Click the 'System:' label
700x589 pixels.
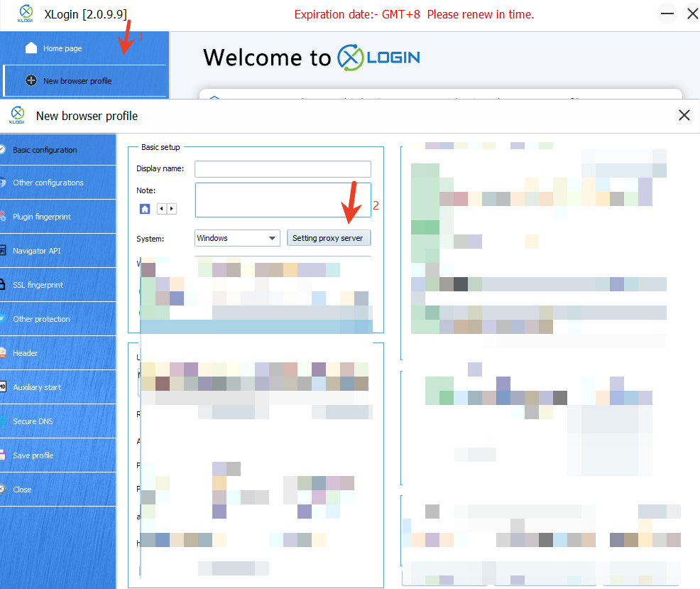point(150,239)
